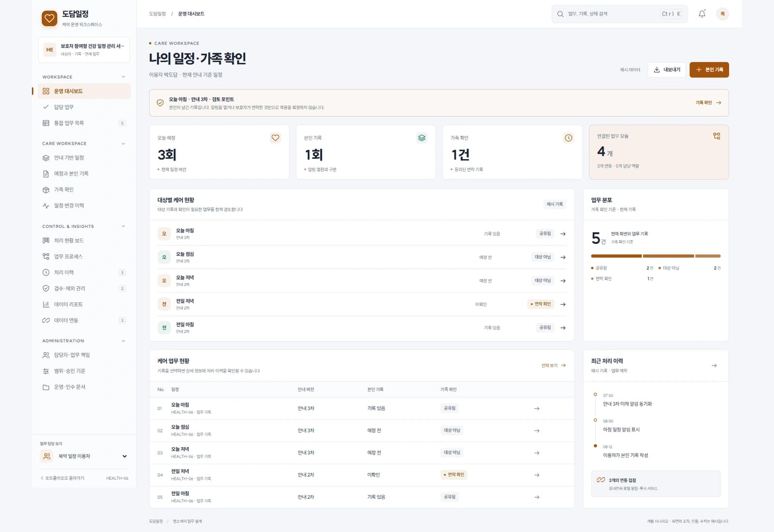Collapse the CONTROL & INSIGHTS section
The width and height of the screenshot is (774, 532).
[x=123, y=226]
